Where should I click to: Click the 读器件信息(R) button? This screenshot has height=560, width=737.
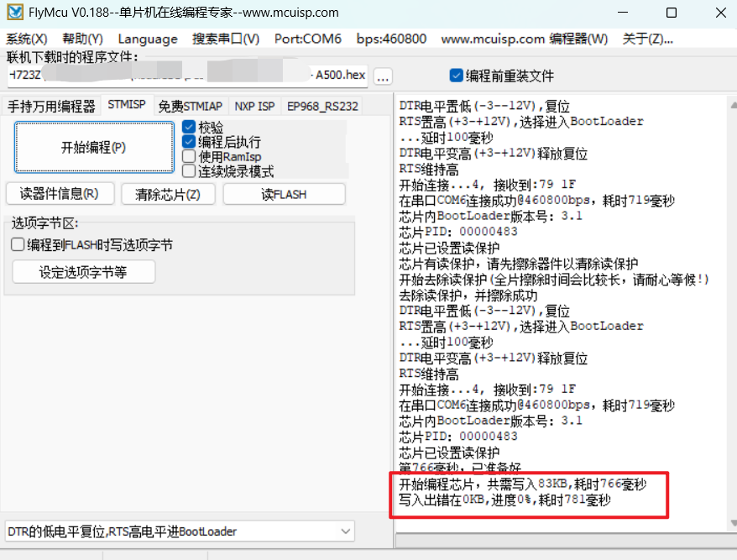[x=59, y=194]
